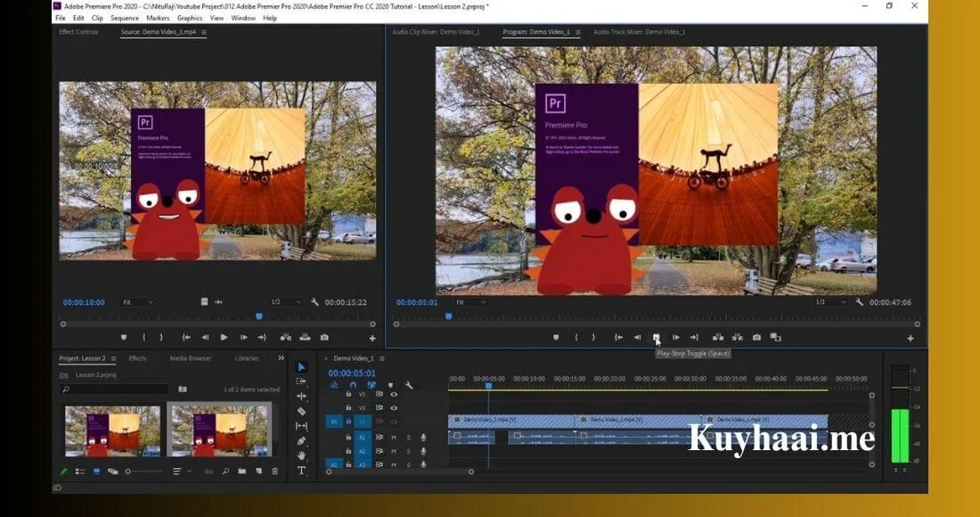Go to Out point in Source monitor
The width and height of the screenshot is (980, 517).
[262, 338]
